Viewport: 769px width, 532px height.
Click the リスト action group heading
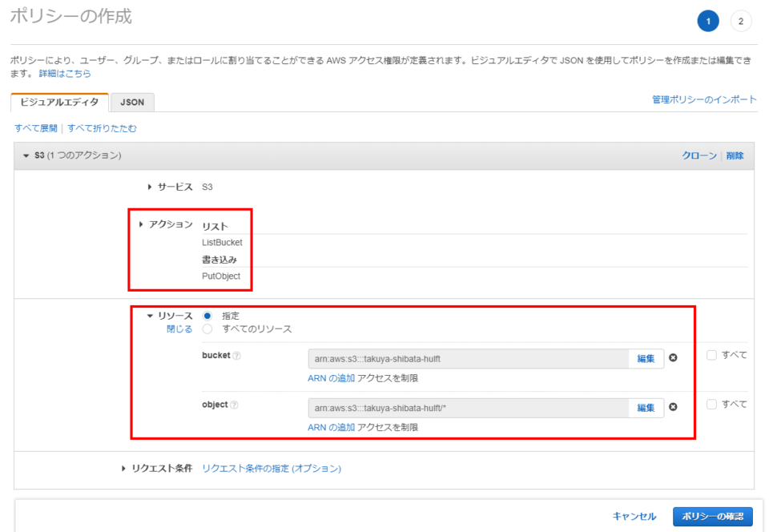click(215, 227)
